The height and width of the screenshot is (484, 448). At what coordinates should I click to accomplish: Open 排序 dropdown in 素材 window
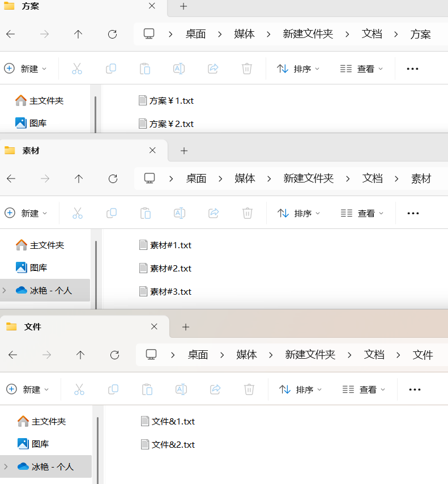298,213
